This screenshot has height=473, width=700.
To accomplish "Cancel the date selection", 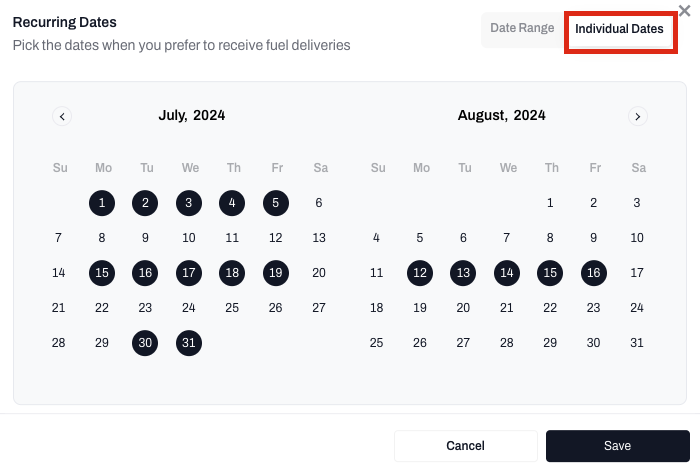I will click(x=465, y=446).
